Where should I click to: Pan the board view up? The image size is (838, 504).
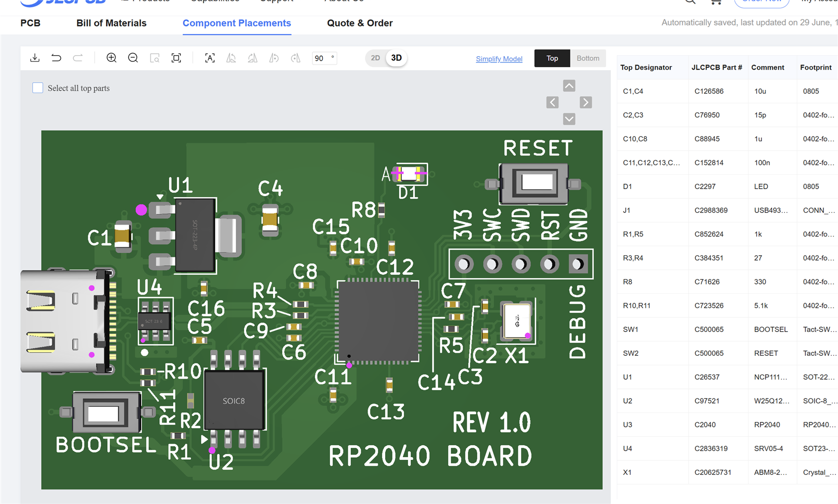[x=569, y=86]
